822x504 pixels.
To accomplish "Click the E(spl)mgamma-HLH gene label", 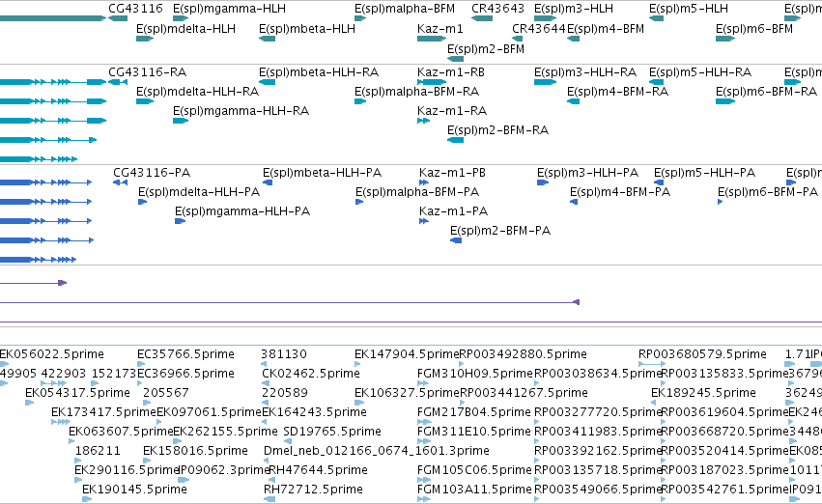I will pos(229,9).
